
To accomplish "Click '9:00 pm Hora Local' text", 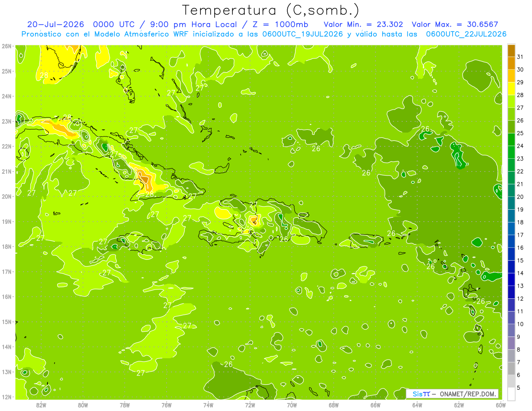I will point(193,24).
